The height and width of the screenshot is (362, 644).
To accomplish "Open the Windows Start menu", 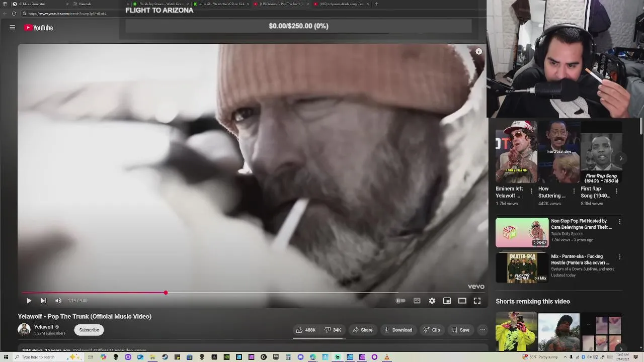I will click(6, 357).
